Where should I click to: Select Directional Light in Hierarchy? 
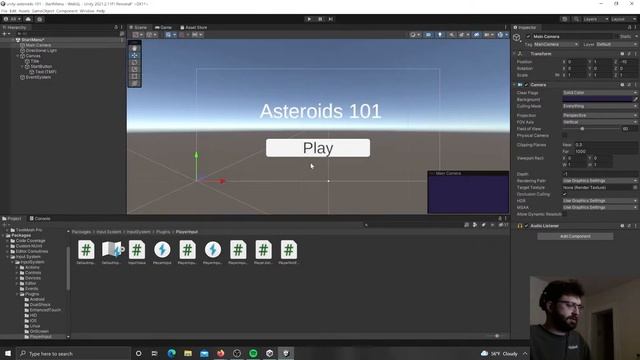[x=41, y=51]
